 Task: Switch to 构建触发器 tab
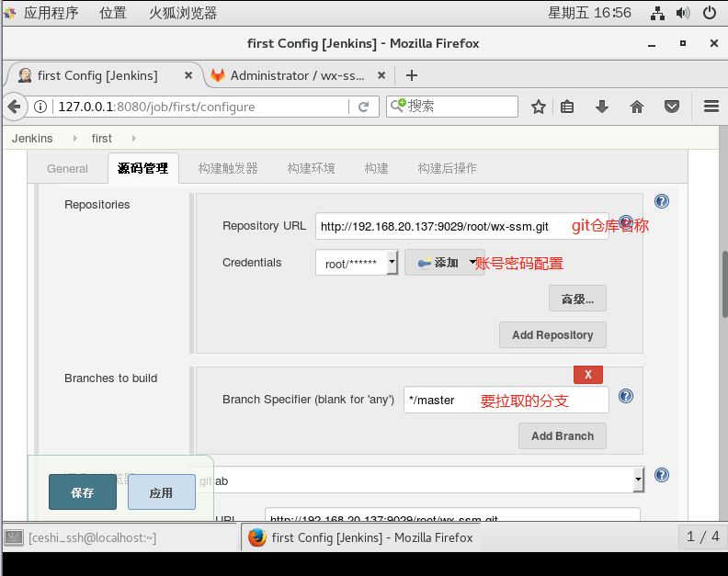pos(228,168)
